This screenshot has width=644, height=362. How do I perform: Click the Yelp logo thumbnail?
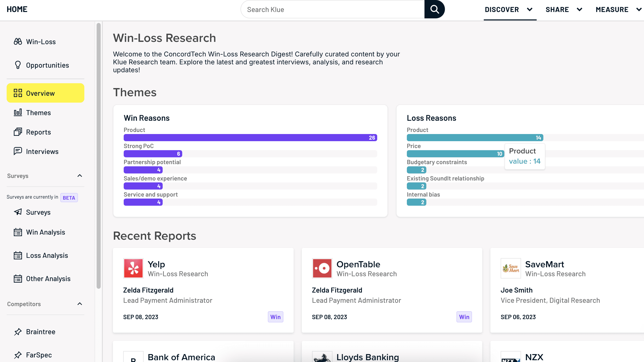[133, 268]
